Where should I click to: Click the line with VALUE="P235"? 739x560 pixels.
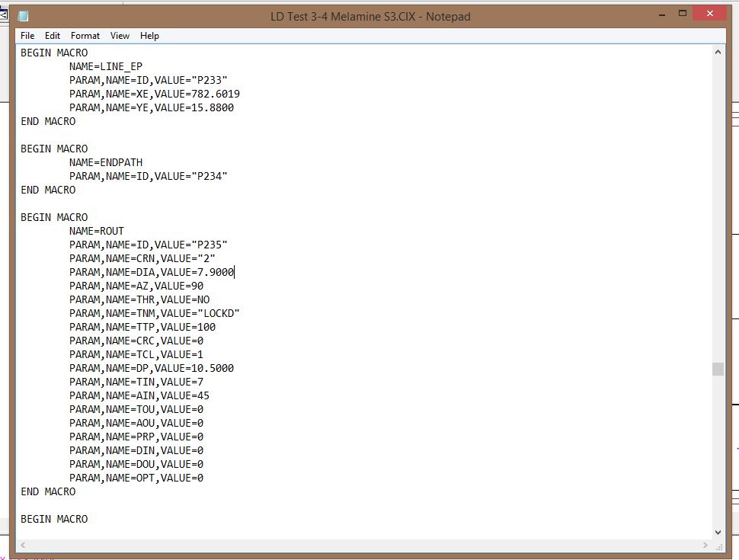148,245
